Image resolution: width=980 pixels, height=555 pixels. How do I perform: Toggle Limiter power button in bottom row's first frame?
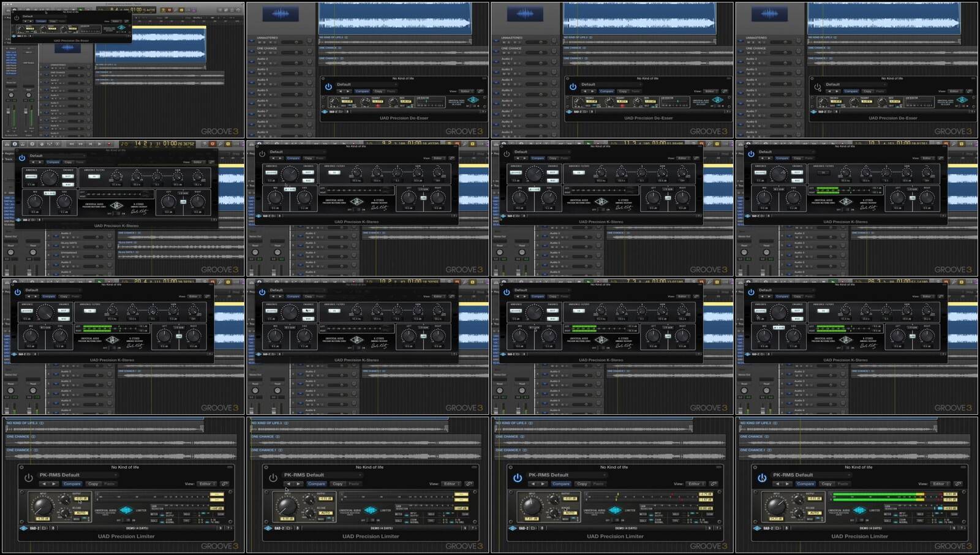(x=29, y=478)
